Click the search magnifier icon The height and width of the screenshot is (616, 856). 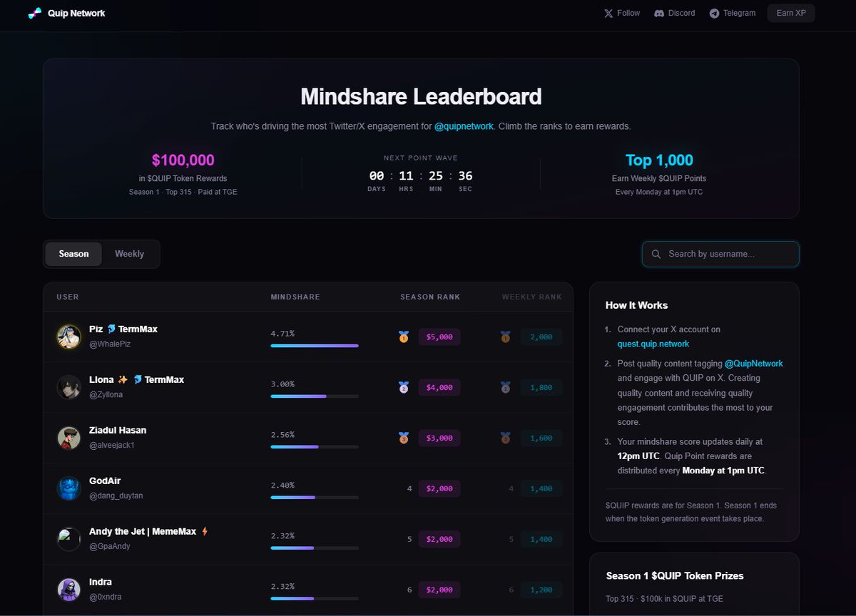656,254
